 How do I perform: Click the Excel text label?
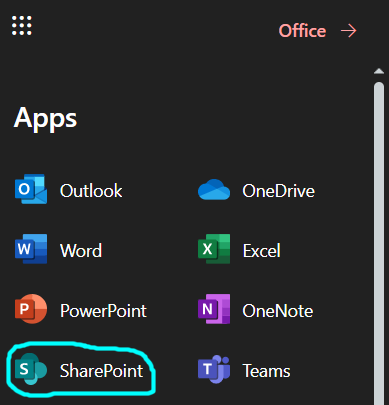pyautogui.click(x=262, y=251)
